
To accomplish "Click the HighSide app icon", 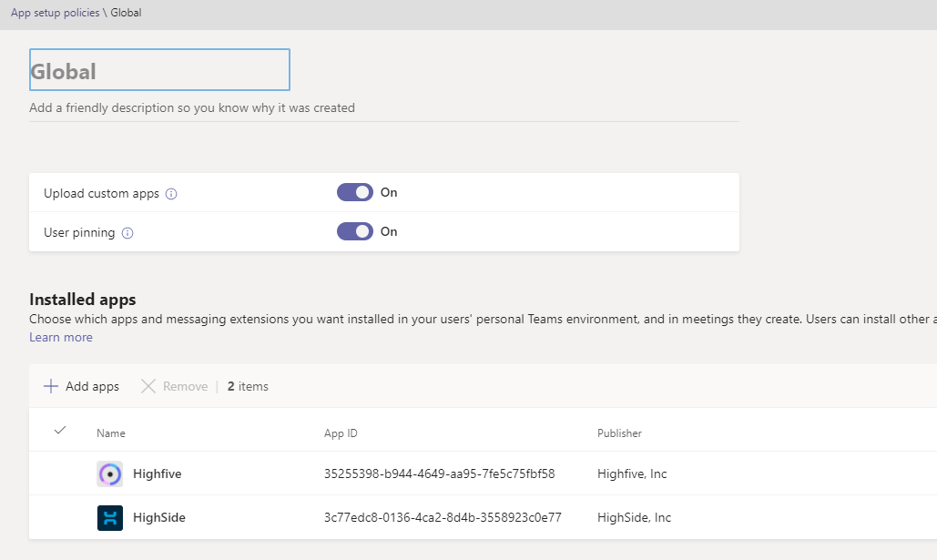I will (x=109, y=517).
